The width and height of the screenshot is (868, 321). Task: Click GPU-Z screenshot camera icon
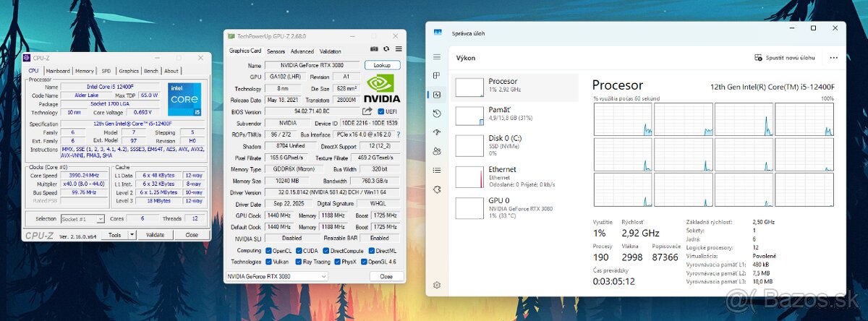pyautogui.click(x=375, y=50)
